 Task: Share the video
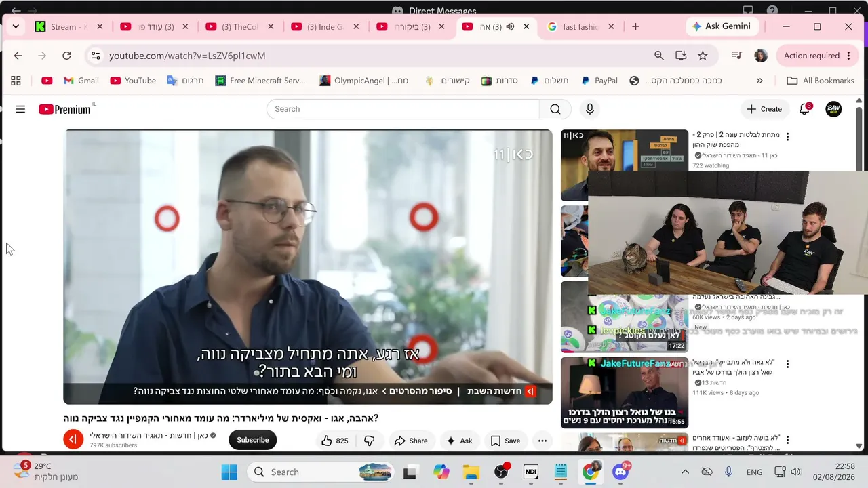point(411,441)
